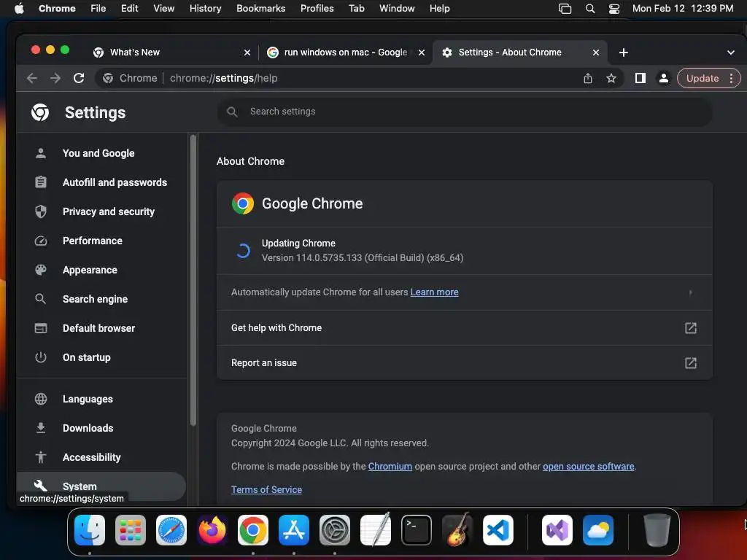This screenshot has height=560, width=747.
Task: Open the open source software link
Action: tap(589, 466)
